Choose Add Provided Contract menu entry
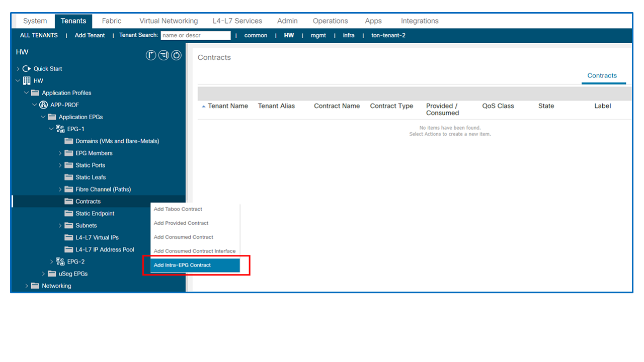644x362 pixels. tap(195, 223)
